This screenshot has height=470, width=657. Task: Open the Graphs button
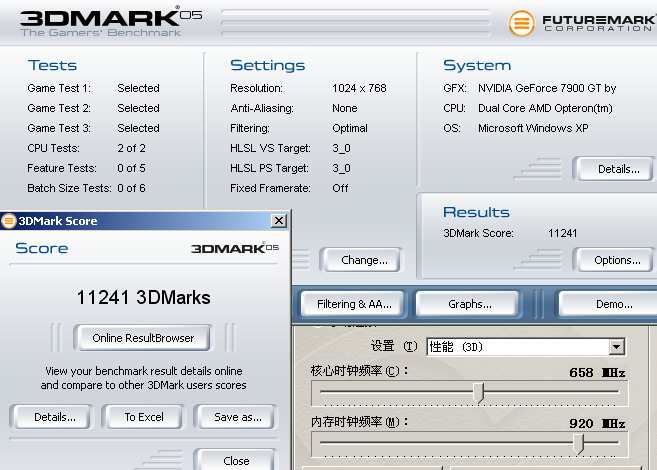click(x=468, y=304)
